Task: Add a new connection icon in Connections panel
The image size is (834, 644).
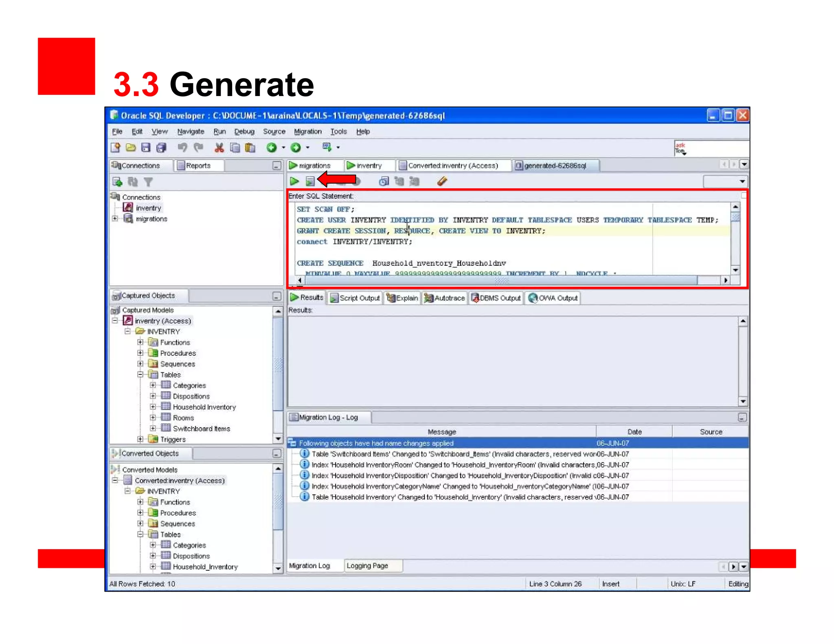Action: [117, 182]
